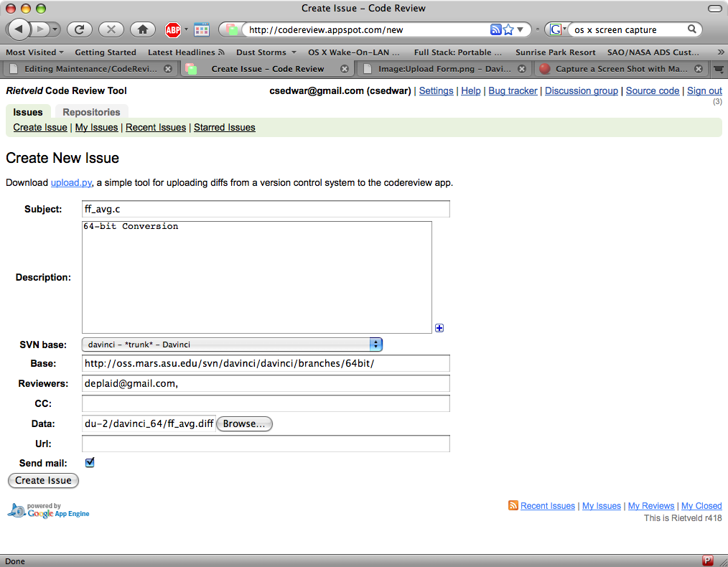Go to the Home page icon
The image size is (728, 567).
tap(143, 29)
